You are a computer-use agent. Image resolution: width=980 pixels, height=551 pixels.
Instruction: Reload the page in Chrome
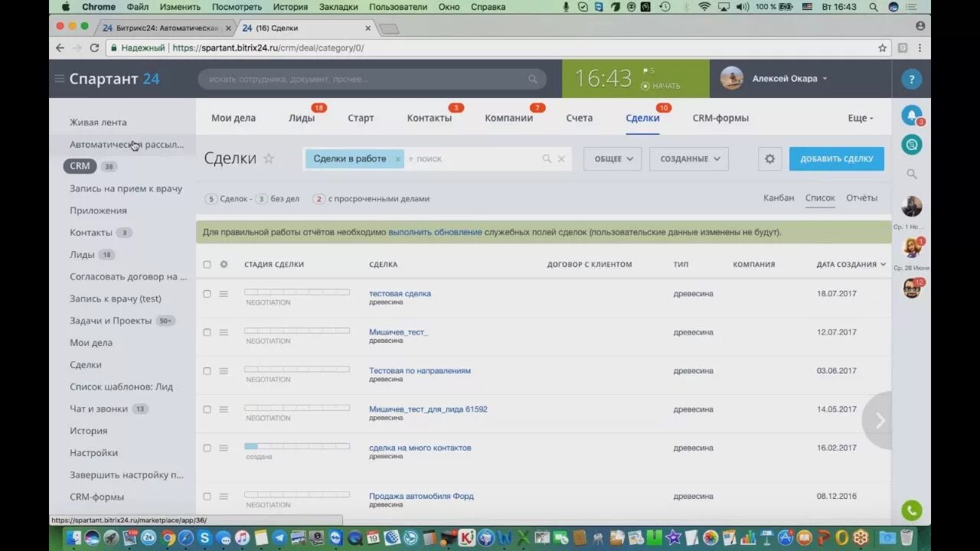click(x=94, y=47)
